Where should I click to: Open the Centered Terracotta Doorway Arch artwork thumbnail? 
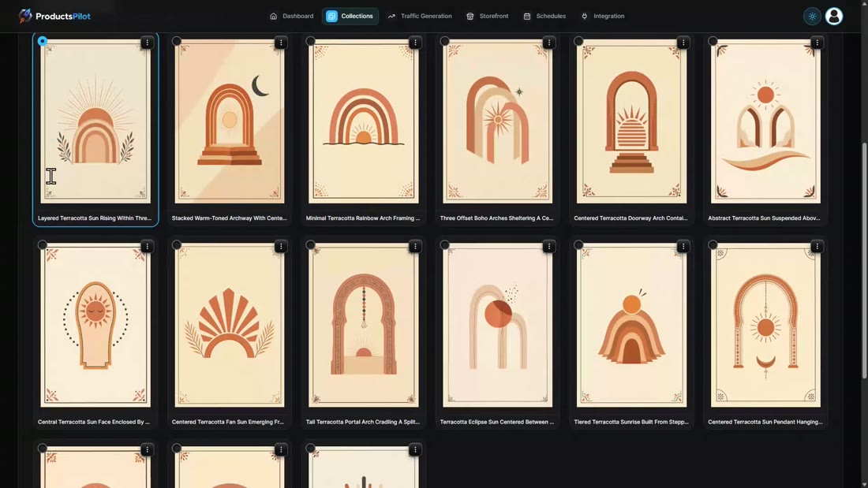click(x=631, y=121)
